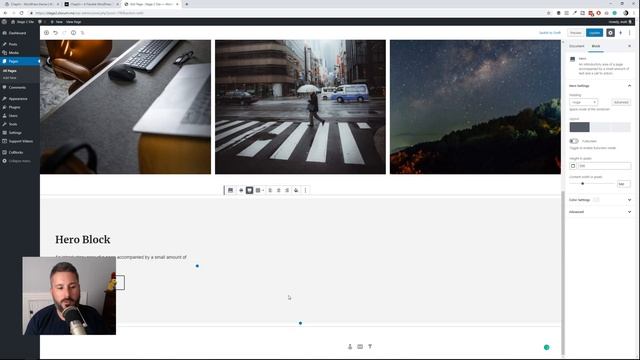Click the Height in pixels input
Viewport: 640px width, 360px height.
click(604, 166)
